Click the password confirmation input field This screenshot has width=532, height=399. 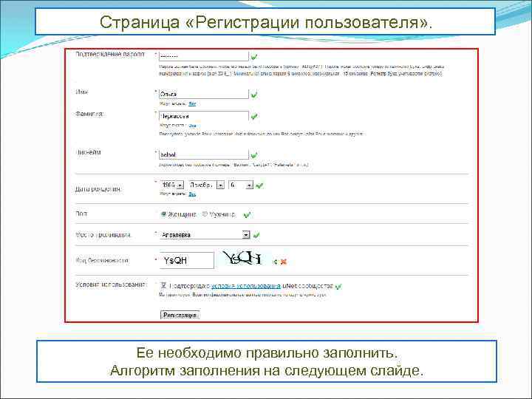coord(204,56)
